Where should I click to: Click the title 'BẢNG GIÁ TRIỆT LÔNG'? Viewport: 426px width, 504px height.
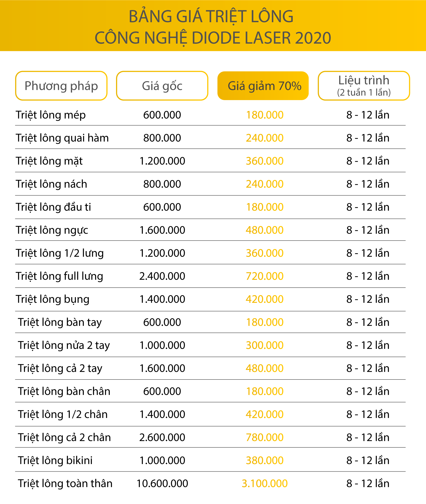211,16
